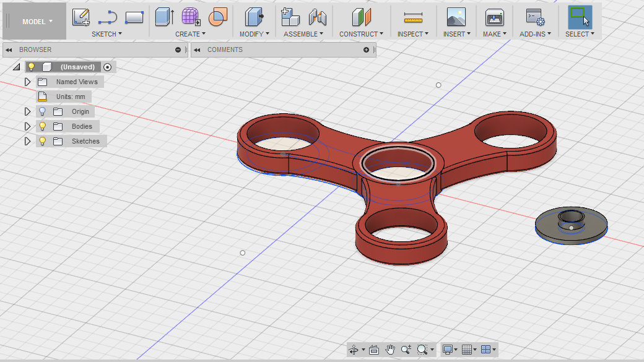Toggle visibility of the Unsaved root component

pos(31,67)
